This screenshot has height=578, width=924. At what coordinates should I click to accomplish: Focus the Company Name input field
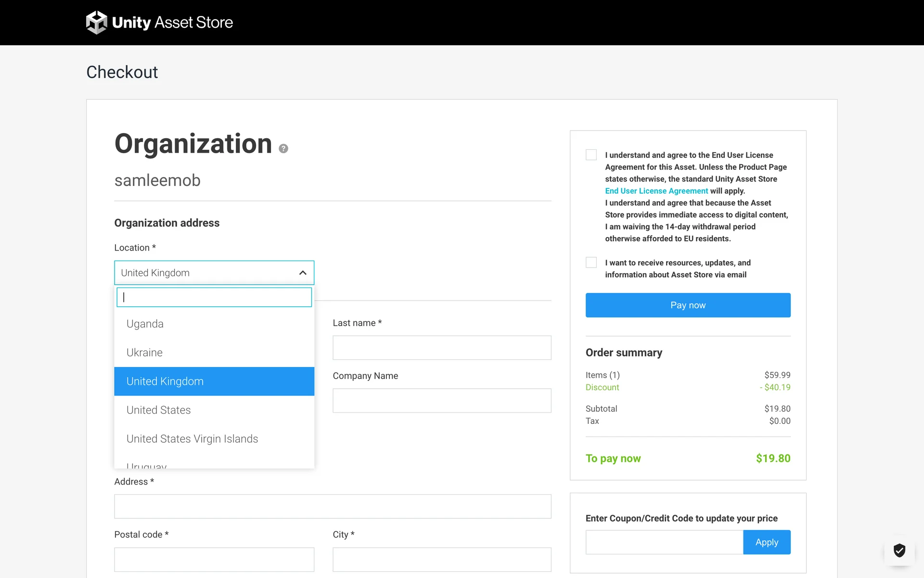441,401
